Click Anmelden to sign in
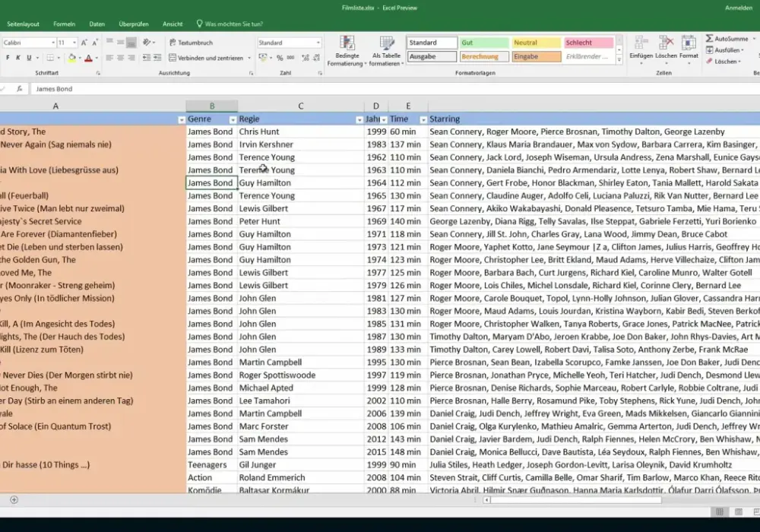 738,8
